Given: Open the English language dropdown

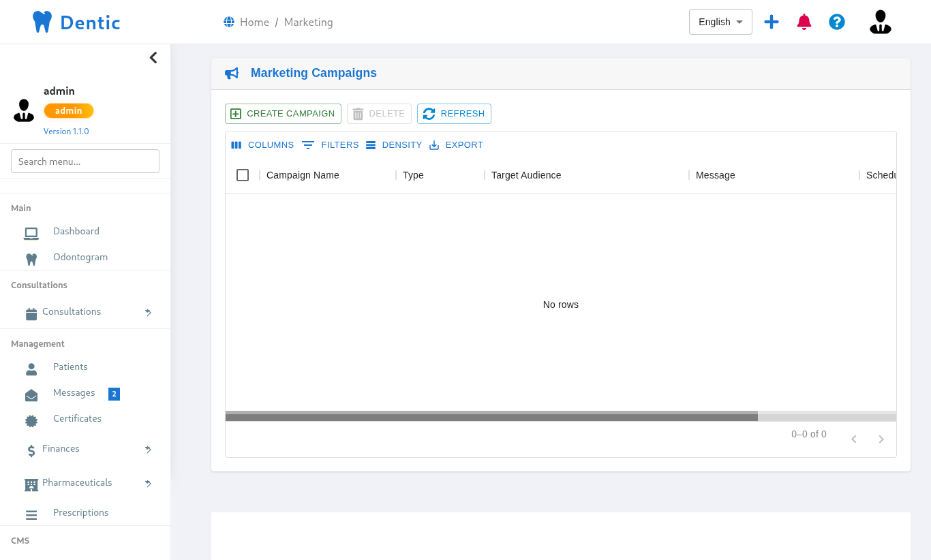Looking at the screenshot, I should point(720,22).
